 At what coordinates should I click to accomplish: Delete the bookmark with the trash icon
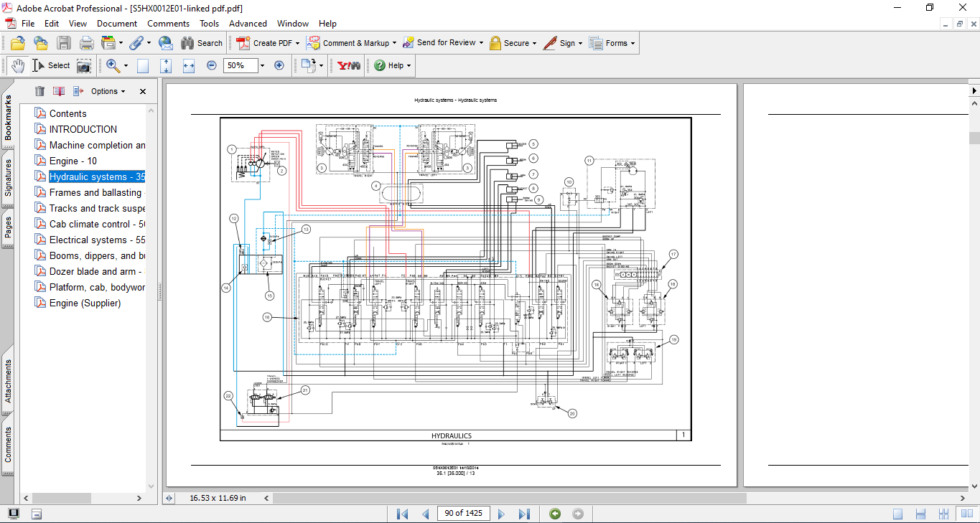point(39,91)
